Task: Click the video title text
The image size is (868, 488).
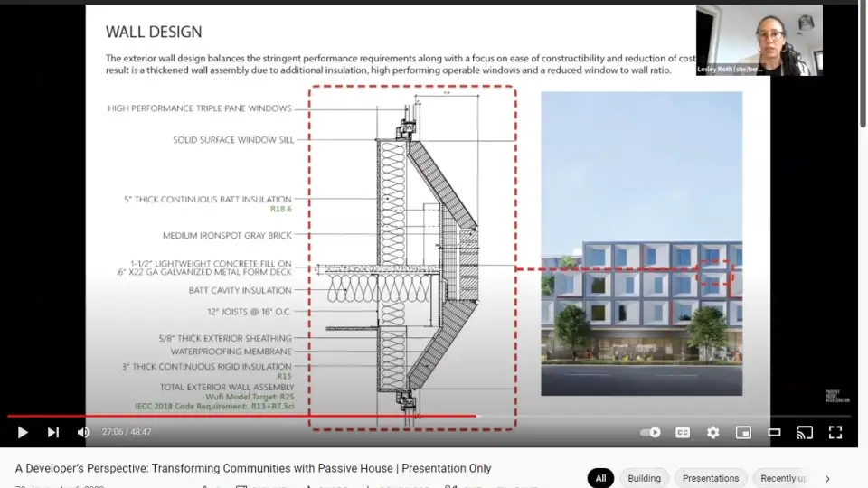Action: 253,468
